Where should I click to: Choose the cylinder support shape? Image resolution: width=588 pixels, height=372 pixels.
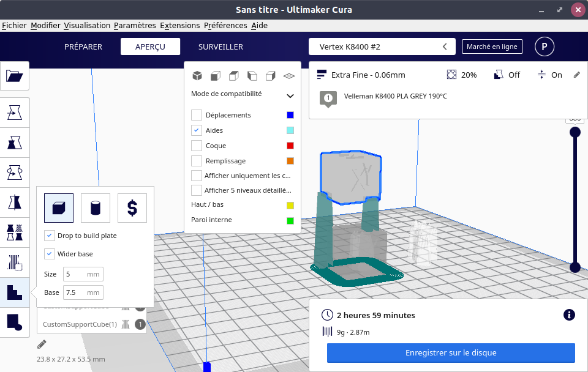point(96,208)
